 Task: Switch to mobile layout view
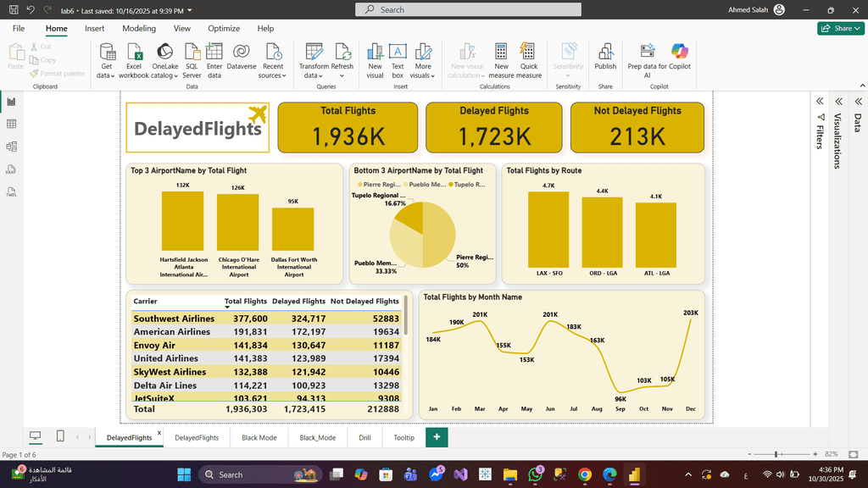[60, 436]
